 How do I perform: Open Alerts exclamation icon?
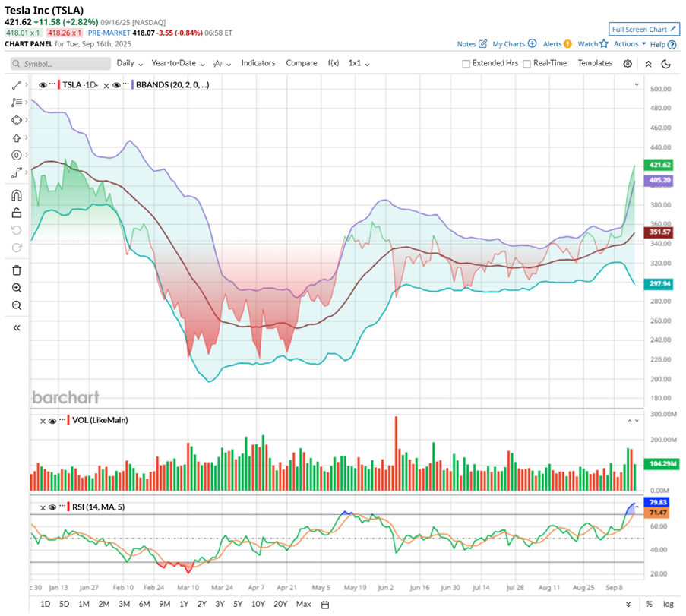567,44
